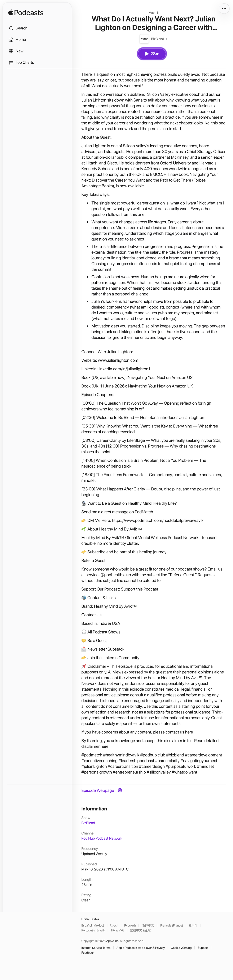Open Pod Hub Podcast Network channel
Viewport: 233px width, 980px height.
tap(102, 838)
